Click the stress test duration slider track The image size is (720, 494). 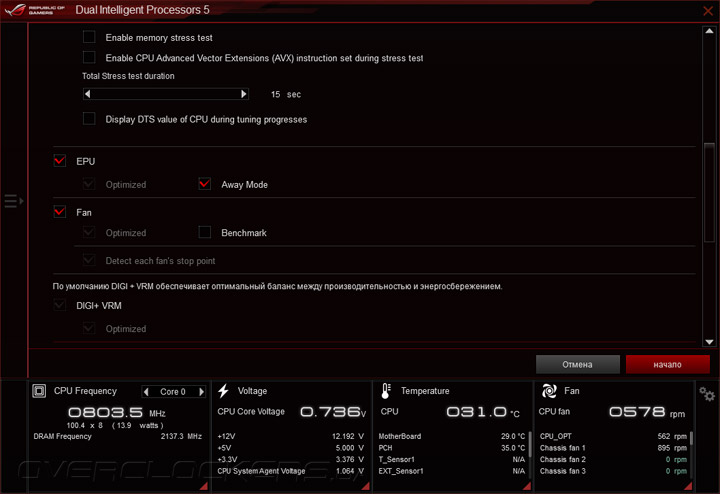[x=166, y=94]
